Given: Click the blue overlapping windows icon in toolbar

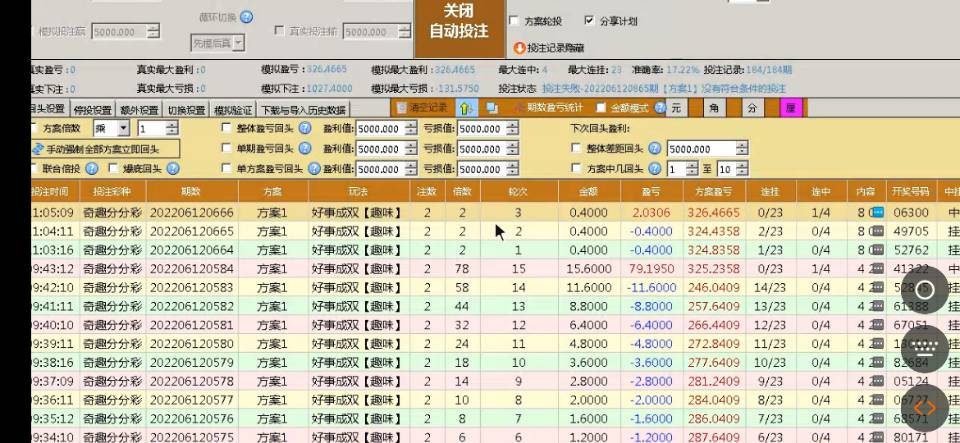Looking at the screenshot, I should (x=492, y=108).
